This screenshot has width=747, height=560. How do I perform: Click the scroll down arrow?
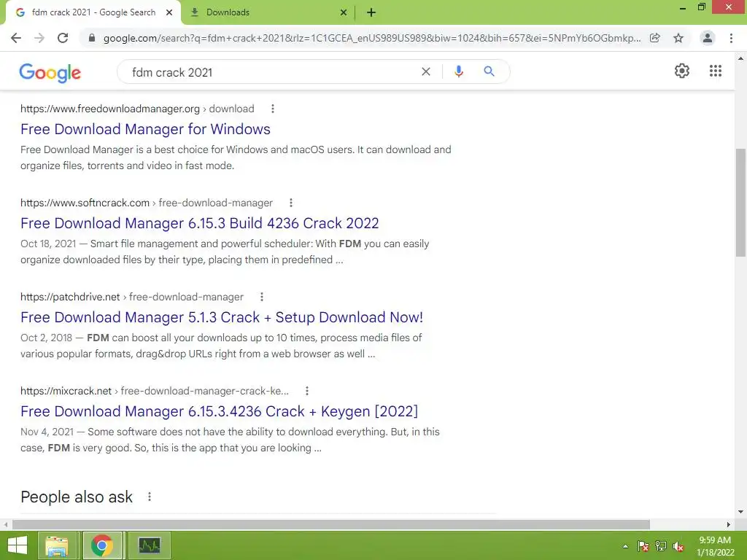tap(740, 512)
